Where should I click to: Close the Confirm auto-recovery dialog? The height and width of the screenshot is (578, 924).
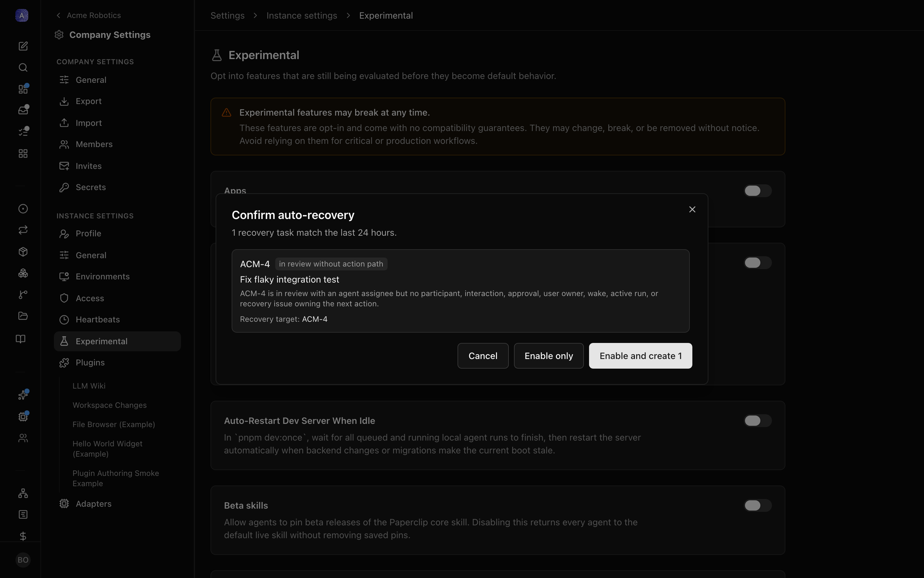[x=692, y=209]
